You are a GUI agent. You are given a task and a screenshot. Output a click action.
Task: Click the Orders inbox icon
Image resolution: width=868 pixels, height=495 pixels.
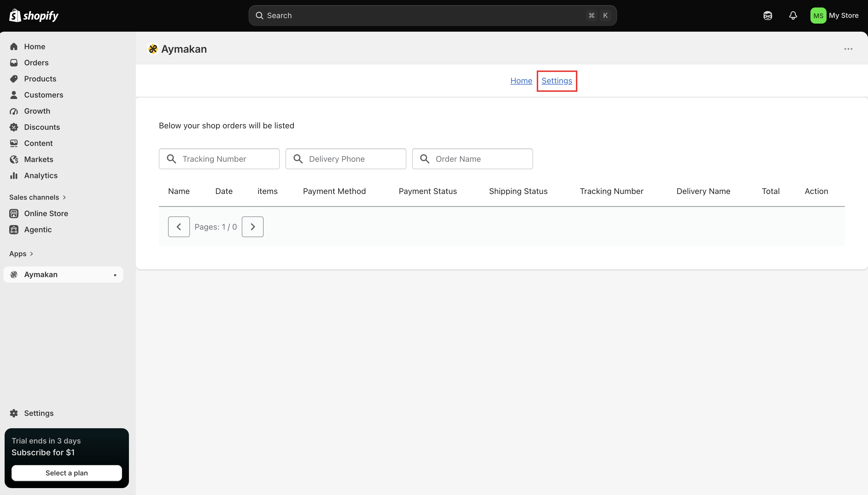[x=14, y=62]
